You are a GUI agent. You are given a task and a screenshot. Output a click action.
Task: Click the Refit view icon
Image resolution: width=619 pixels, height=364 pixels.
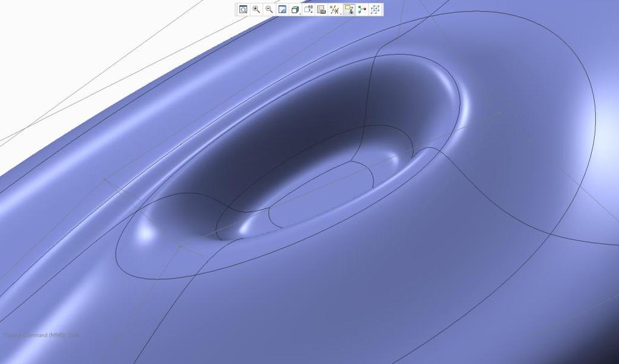point(243,10)
